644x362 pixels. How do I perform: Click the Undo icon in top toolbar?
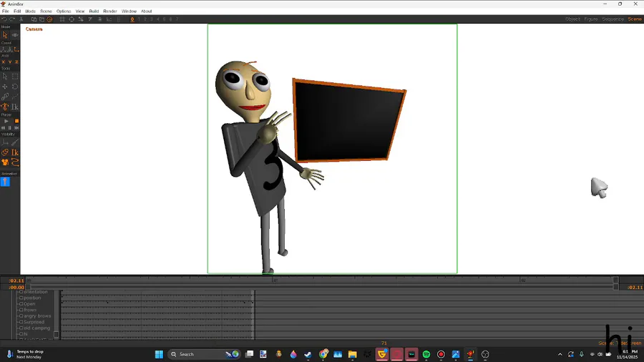4,19
